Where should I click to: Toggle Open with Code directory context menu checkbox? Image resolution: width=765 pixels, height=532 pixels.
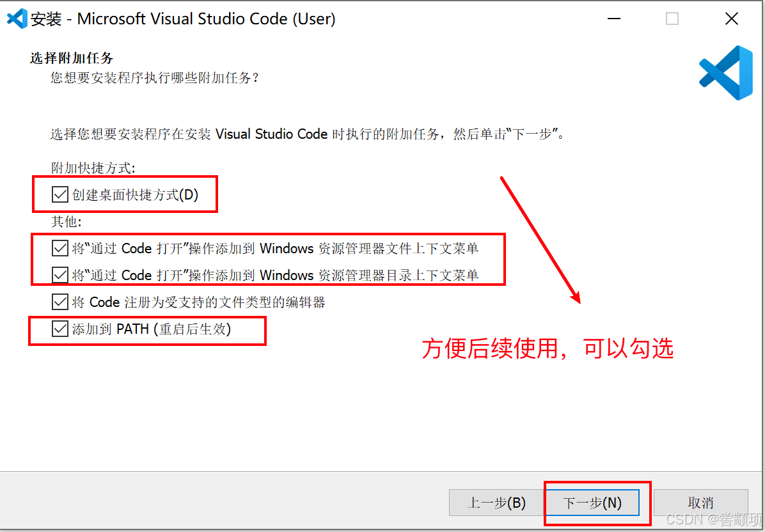click(59, 275)
